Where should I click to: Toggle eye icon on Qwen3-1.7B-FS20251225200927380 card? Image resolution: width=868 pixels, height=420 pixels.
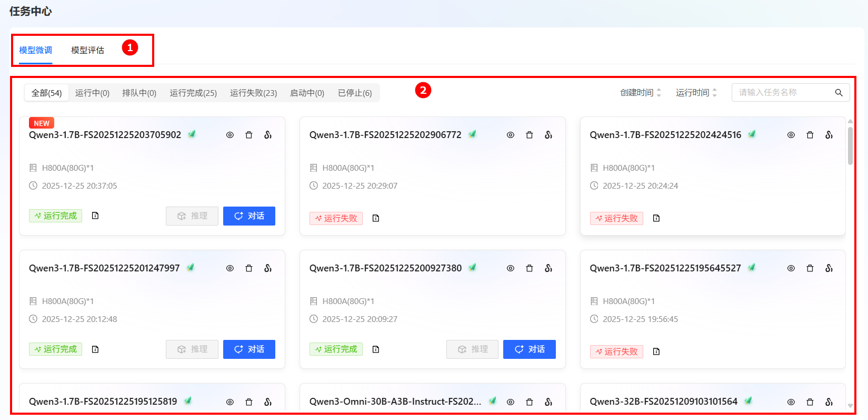tap(511, 268)
